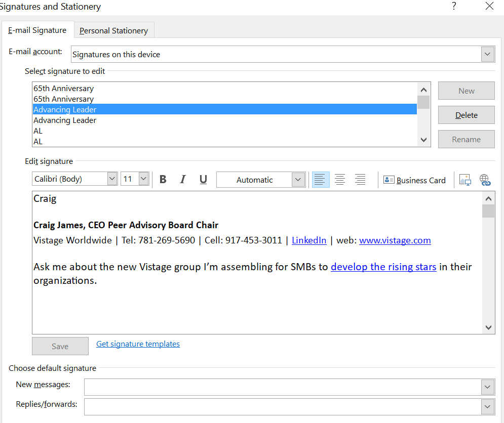The width and height of the screenshot is (504, 423).
Task: Select unhighlighted Advancing Leader signature
Action: 225,120
